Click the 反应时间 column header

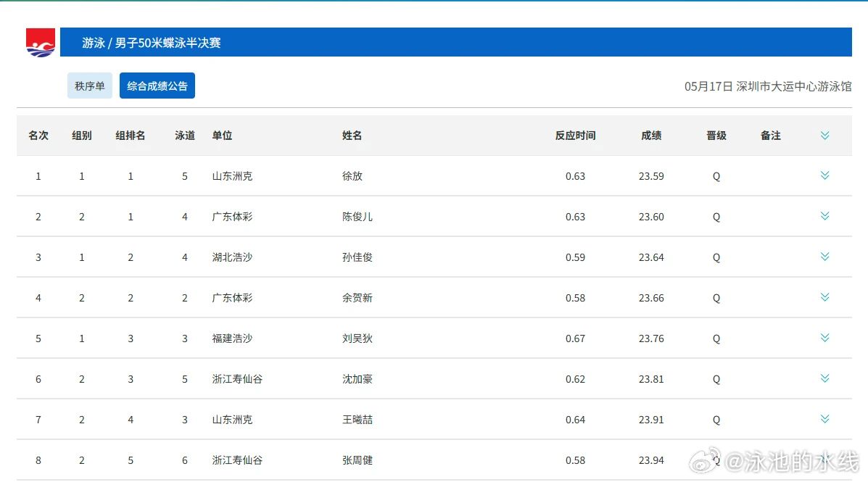click(575, 136)
